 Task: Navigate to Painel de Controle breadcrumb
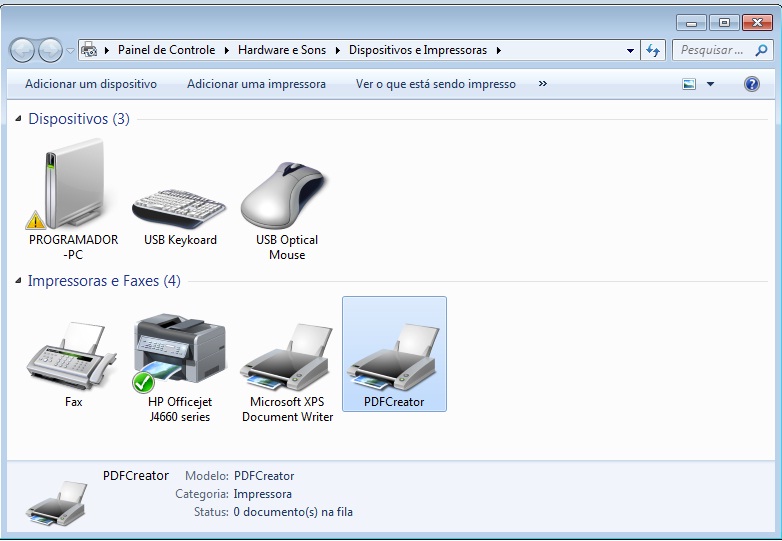pos(167,50)
